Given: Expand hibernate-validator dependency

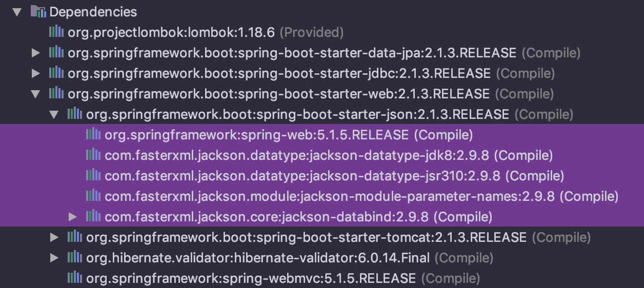Looking at the screenshot, I should (x=54, y=258).
